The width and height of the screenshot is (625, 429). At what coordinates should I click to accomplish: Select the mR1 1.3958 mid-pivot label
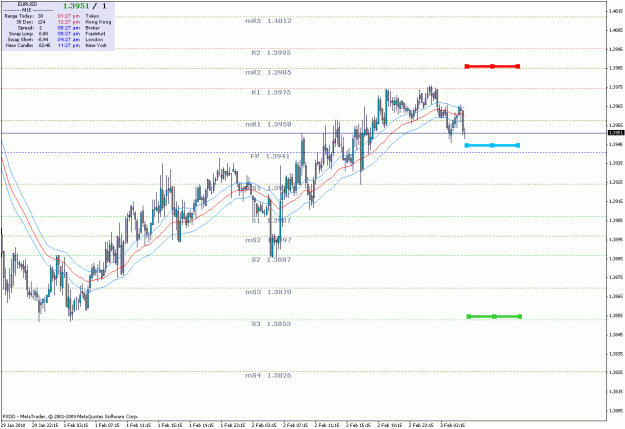(268, 124)
